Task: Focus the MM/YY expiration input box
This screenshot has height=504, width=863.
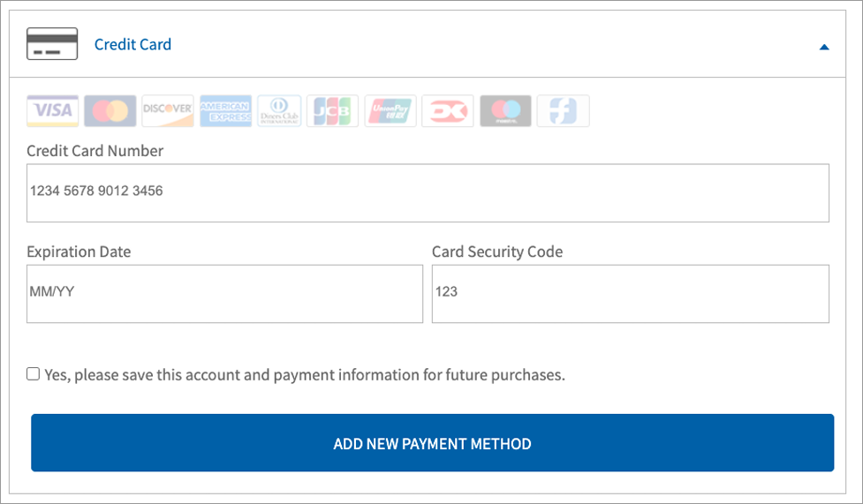Action: tap(224, 294)
